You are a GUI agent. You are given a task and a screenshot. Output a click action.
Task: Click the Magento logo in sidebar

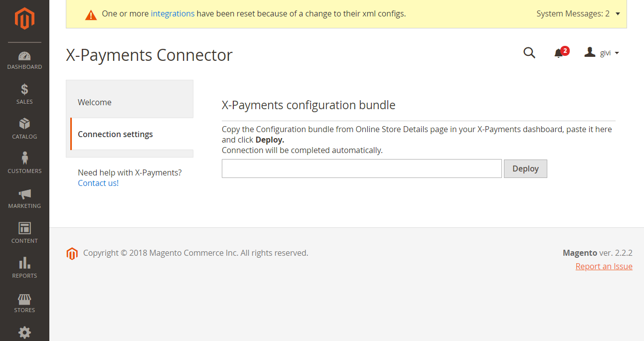click(24, 18)
